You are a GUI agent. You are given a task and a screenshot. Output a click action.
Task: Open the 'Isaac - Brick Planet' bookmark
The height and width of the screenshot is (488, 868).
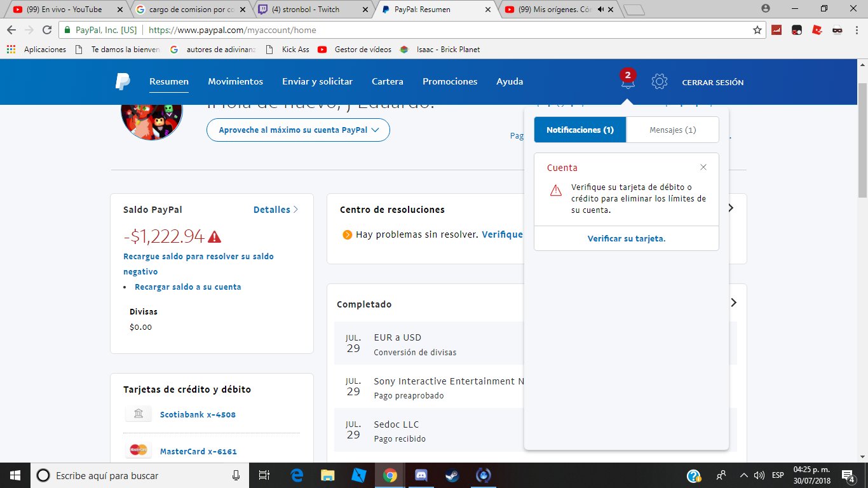point(440,49)
